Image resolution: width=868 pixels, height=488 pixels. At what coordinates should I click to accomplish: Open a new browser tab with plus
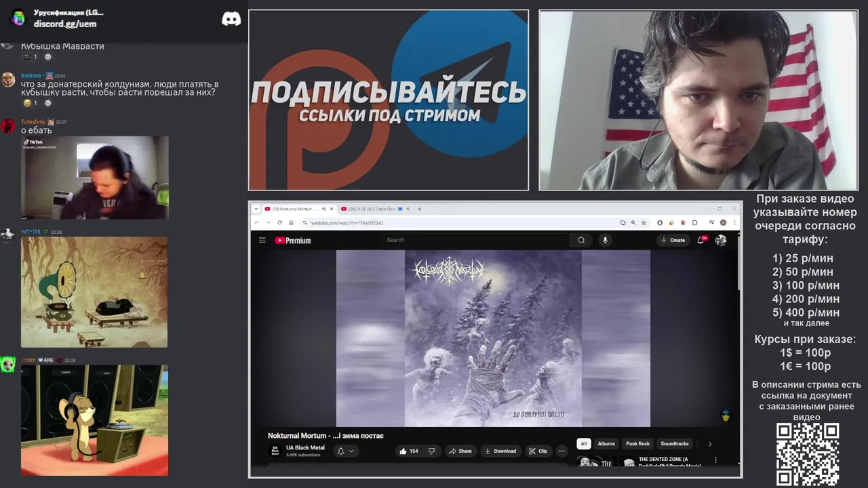[419, 209]
